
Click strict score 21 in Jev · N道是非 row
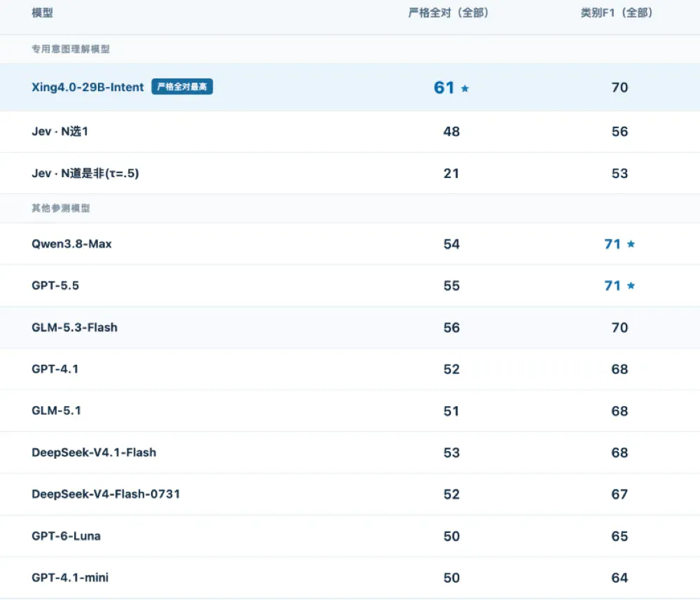coord(451,173)
